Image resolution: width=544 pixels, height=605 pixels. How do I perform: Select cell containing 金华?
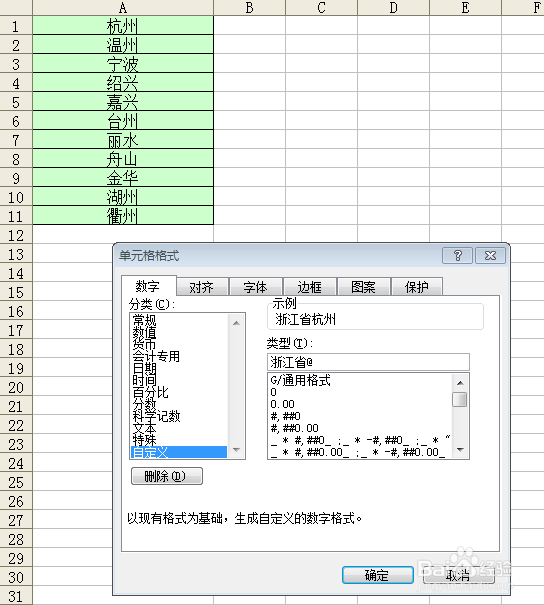click(x=123, y=177)
